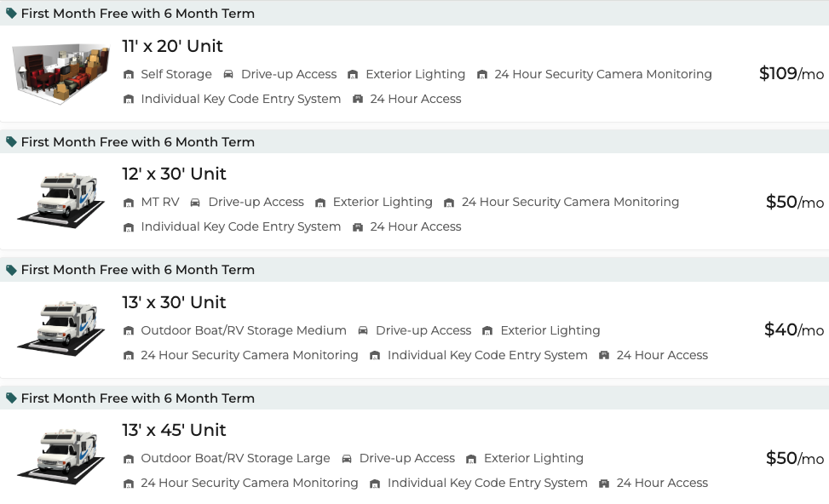Click the icon beside Outdoor Boat/RV Storage Medium
This screenshot has height=504, width=829.
coord(129,331)
